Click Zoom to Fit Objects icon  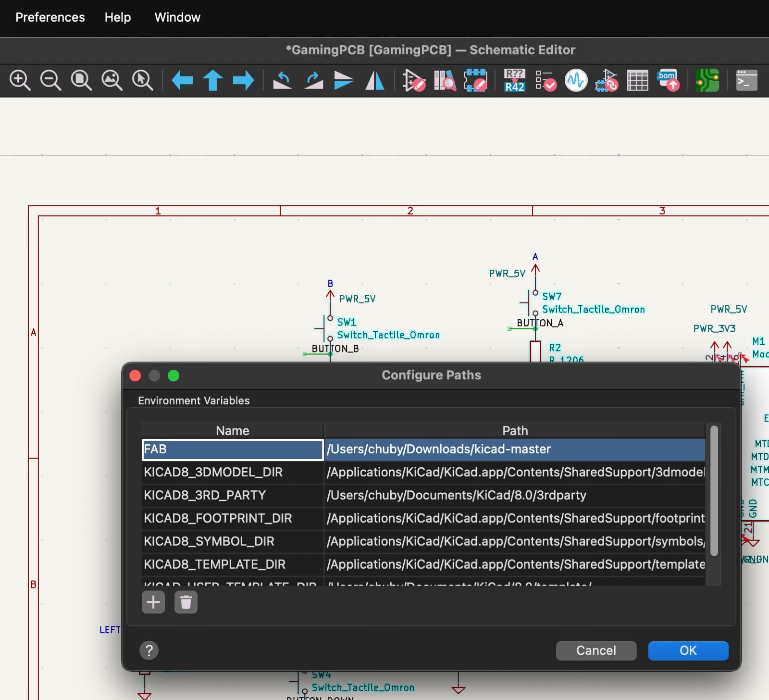[x=112, y=80]
